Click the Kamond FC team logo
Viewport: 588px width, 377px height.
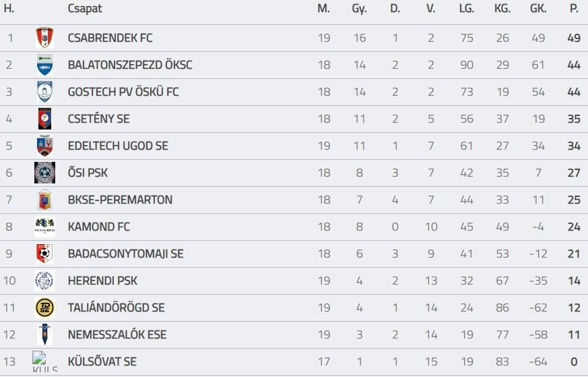(44, 227)
